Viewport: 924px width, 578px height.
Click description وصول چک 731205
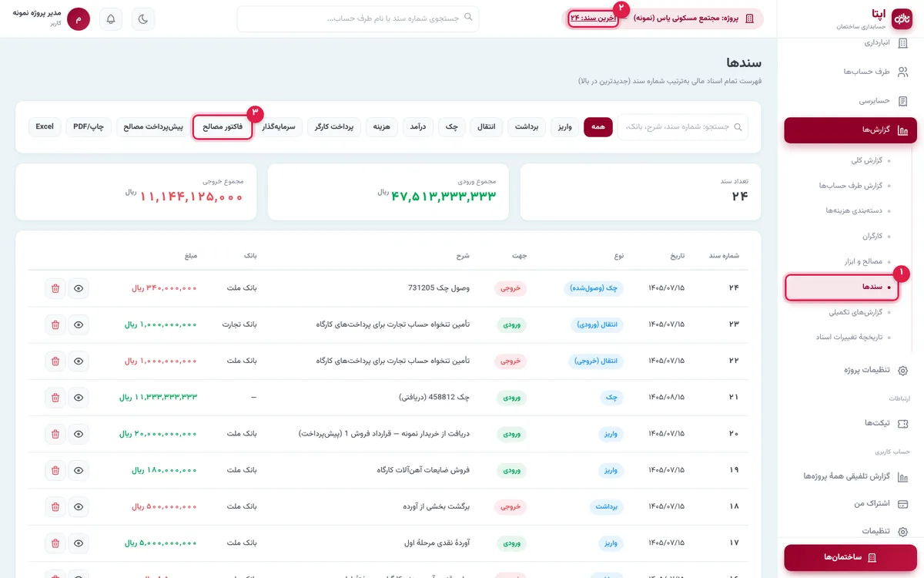click(x=439, y=288)
